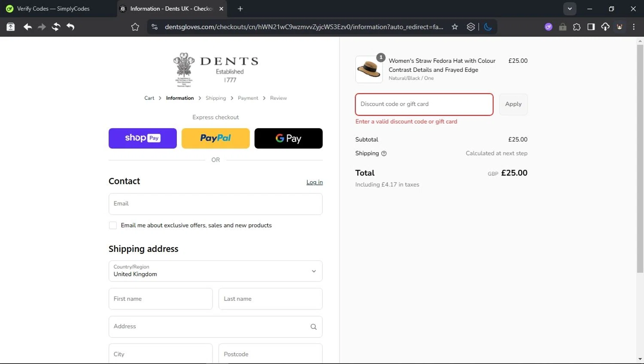Close the Dents UK checkout tab
This screenshot has height=364, width=644.
222,9
